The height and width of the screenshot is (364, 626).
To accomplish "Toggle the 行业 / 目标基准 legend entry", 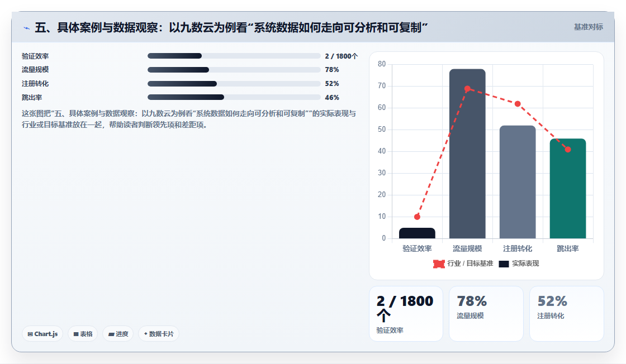I will coord(463,264).
